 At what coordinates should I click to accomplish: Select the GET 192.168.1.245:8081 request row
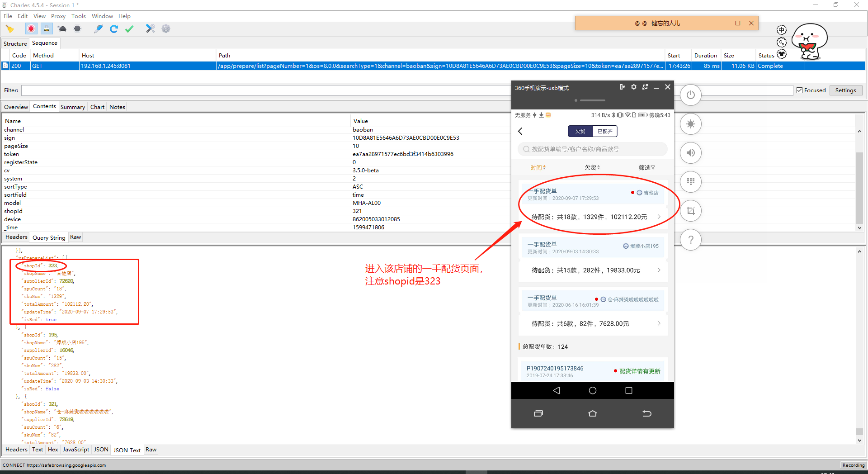point(433,66)
